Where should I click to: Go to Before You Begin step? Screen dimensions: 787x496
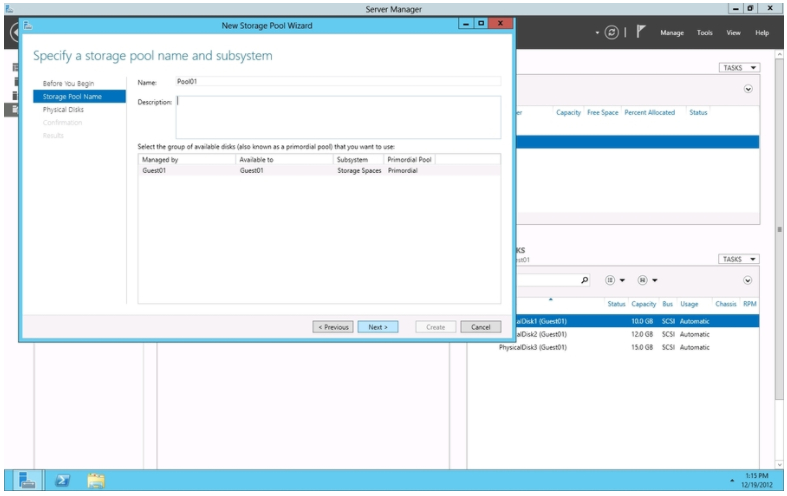pos(68,83)
